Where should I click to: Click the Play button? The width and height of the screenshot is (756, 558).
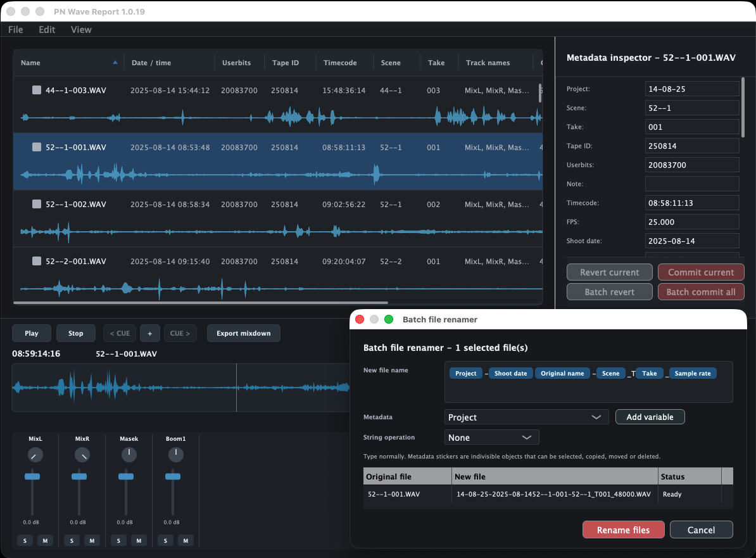coord(31,333)
